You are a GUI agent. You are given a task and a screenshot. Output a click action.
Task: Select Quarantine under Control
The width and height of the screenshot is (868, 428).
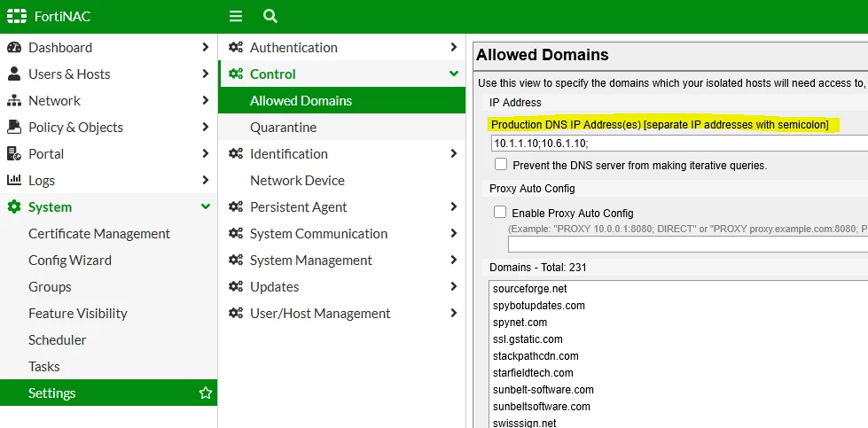point(341,128)
